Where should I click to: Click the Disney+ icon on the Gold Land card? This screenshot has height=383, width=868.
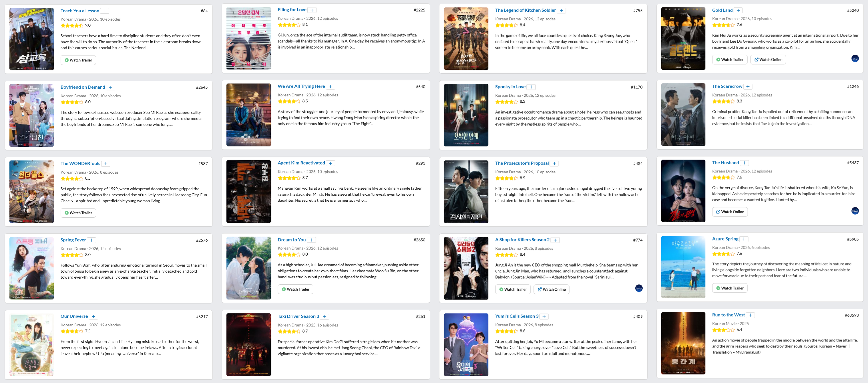click(x=855, y=59)
